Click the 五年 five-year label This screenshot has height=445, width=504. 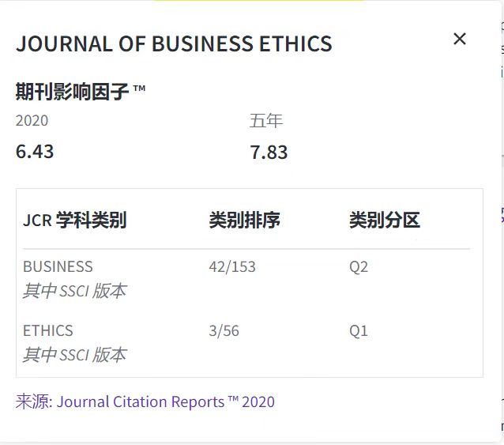tap(266, 121)
